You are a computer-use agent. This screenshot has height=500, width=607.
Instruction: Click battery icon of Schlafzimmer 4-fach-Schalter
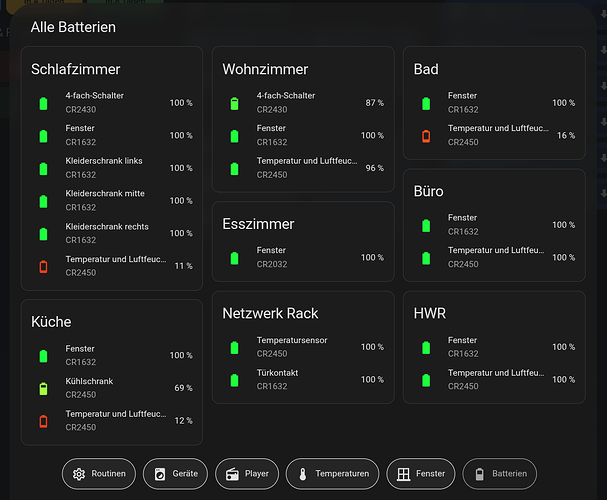coord(43,103)
